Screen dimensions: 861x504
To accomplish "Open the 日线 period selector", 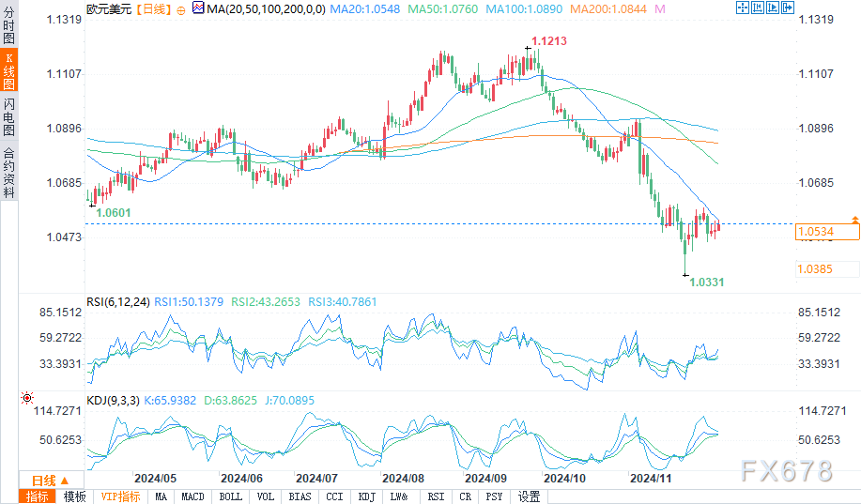I will tap(51, 481).
